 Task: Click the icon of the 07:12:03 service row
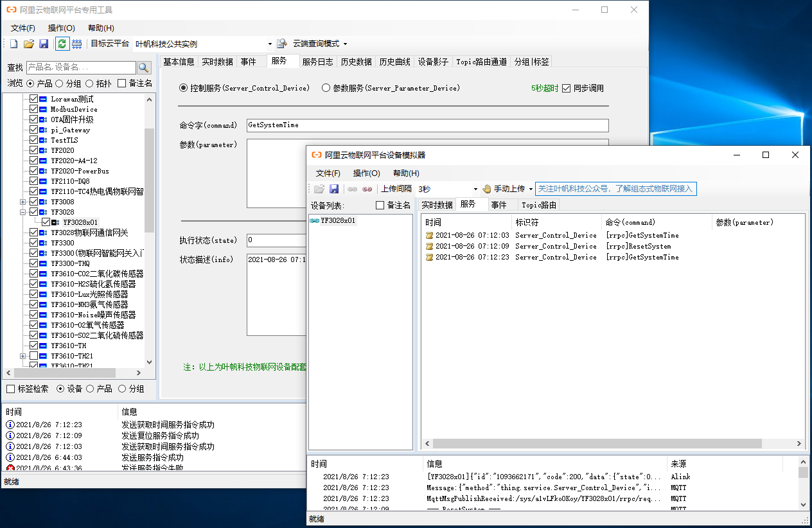[429, 235]
